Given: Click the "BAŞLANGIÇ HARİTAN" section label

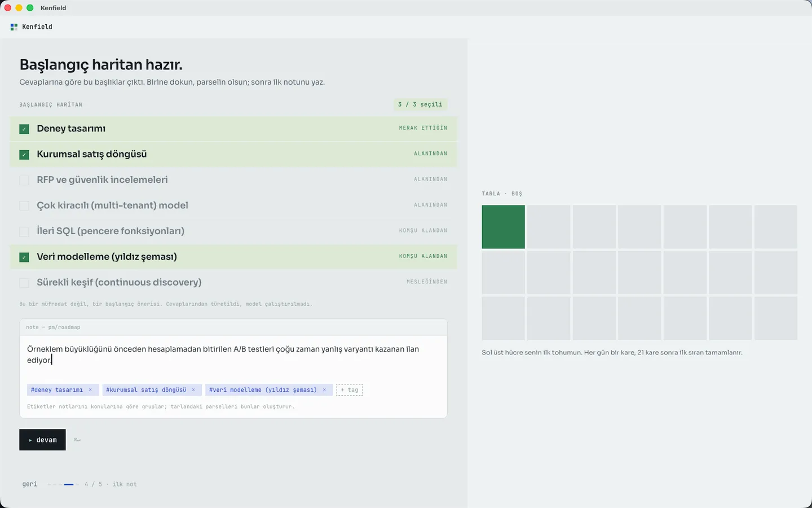Looking at the screenshot, I should click(51, 105).
